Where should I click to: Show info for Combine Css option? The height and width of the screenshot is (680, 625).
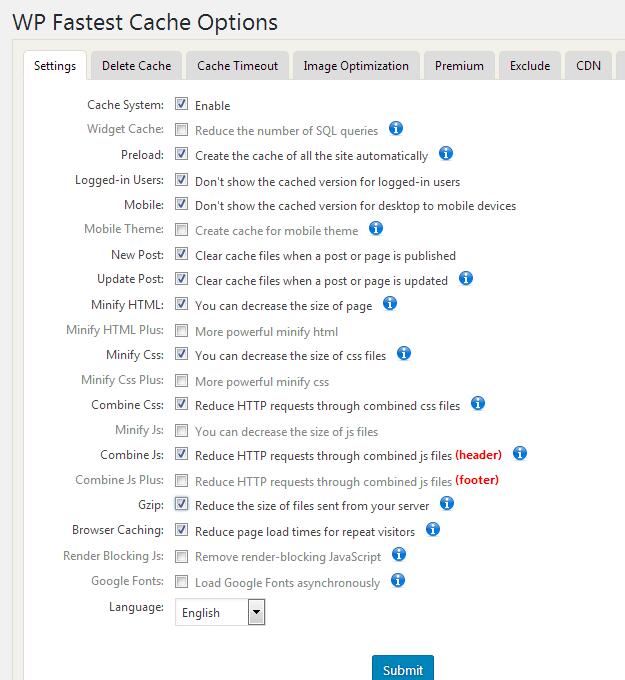478,403
